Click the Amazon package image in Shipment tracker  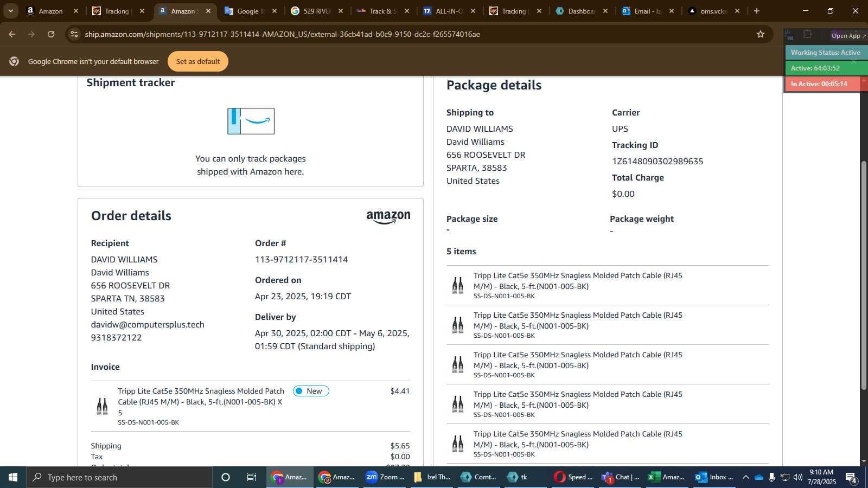point(251,121)
